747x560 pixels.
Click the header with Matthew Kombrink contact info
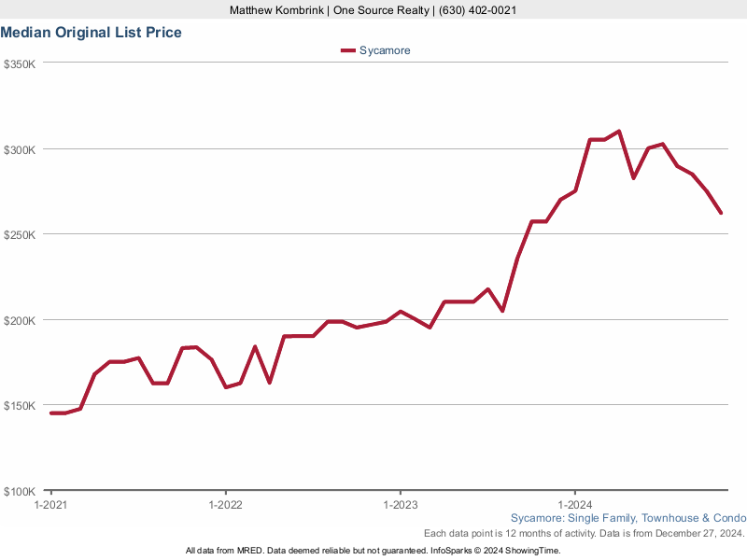click(373, 10)
